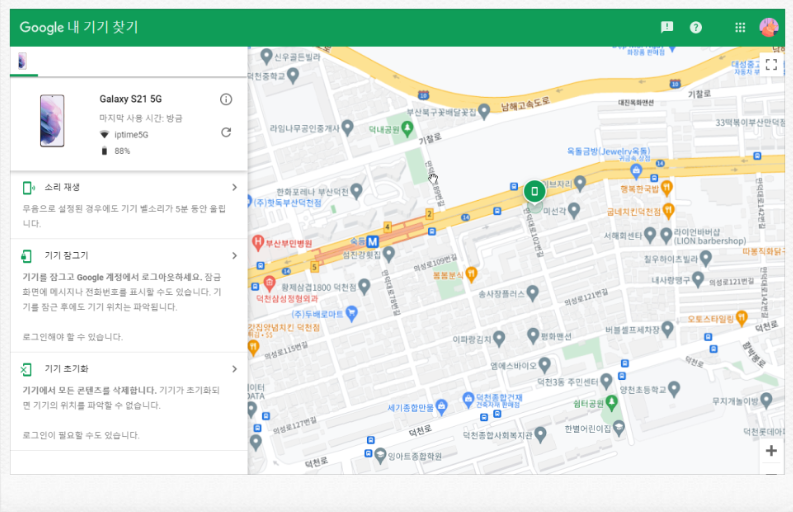Click the 기기 초기화 label
This screenshot has width=793, height=512.
click(x=66, y=369)
